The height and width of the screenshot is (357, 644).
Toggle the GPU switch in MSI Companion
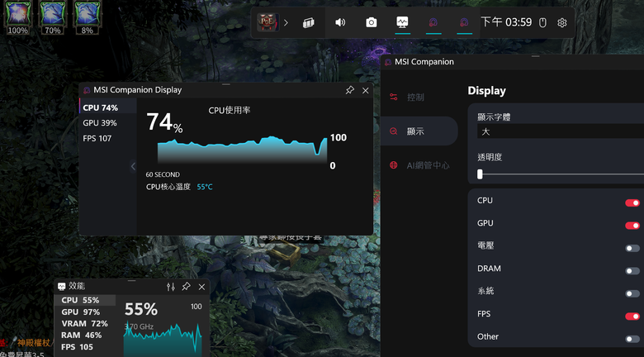click(632, 226)
